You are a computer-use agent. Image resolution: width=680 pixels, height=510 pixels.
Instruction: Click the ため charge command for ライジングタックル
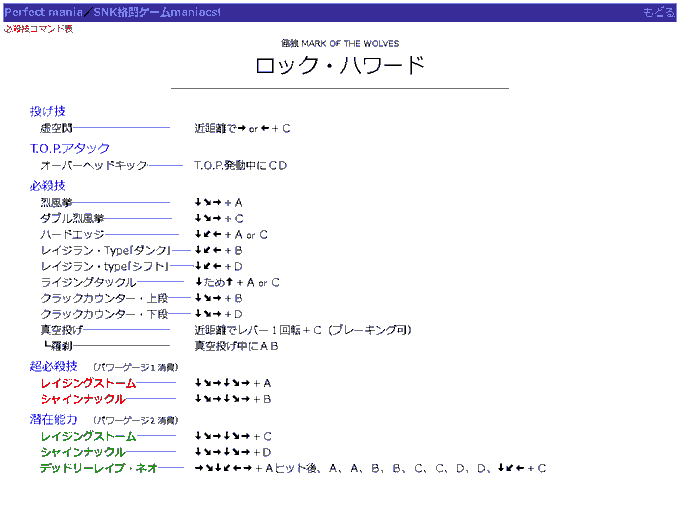pos(237,282)
